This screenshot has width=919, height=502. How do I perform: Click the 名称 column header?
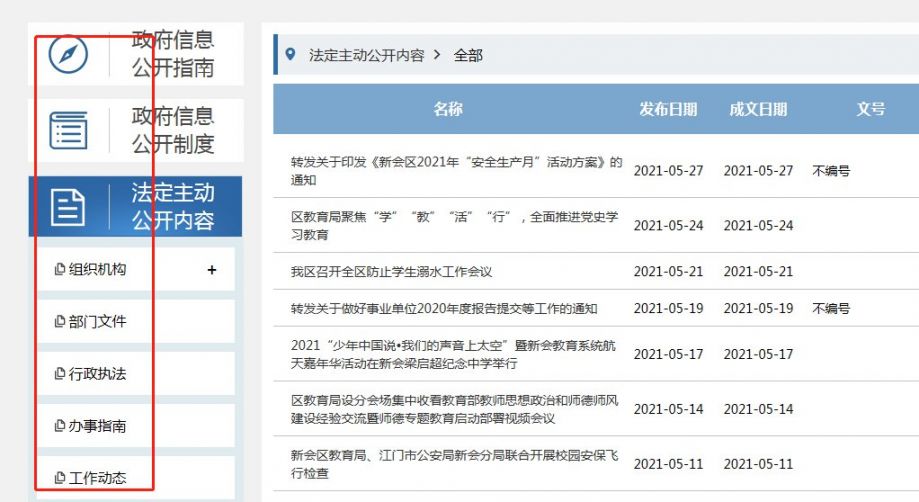(x=448, y=109)
